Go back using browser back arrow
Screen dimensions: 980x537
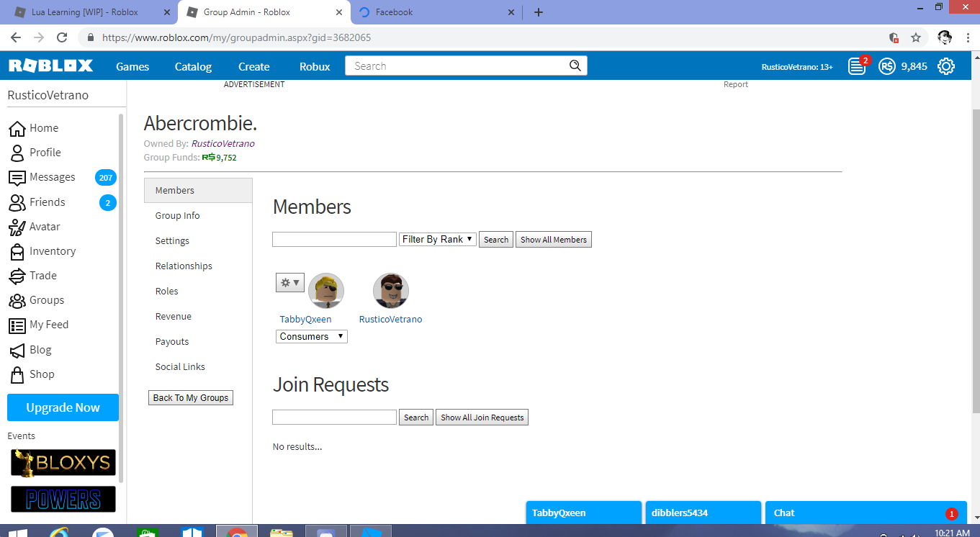[16, 37]
